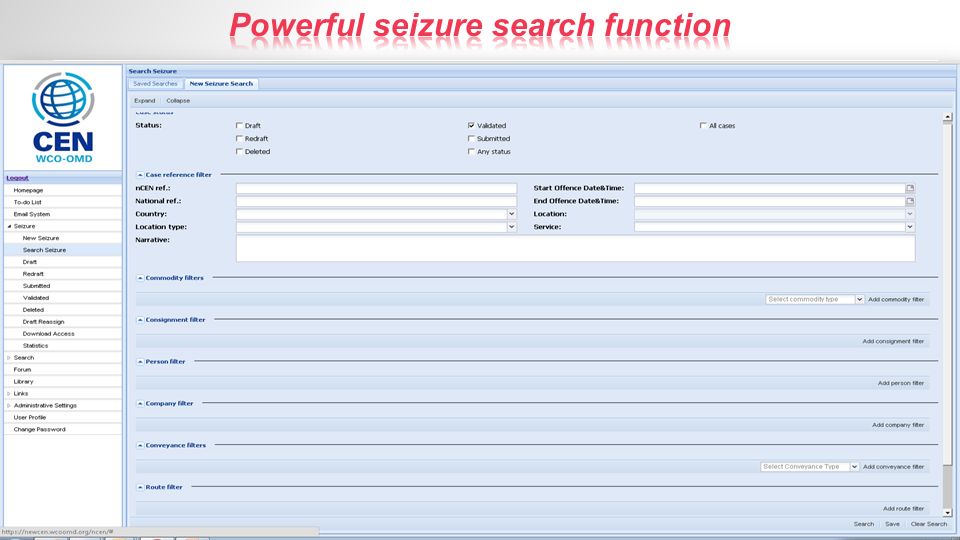Image resolution: width=960 pixels, height=540 pixels.
Task: Collapse the Route filter section
Action: pyautogui.click(x=140, y=487)
